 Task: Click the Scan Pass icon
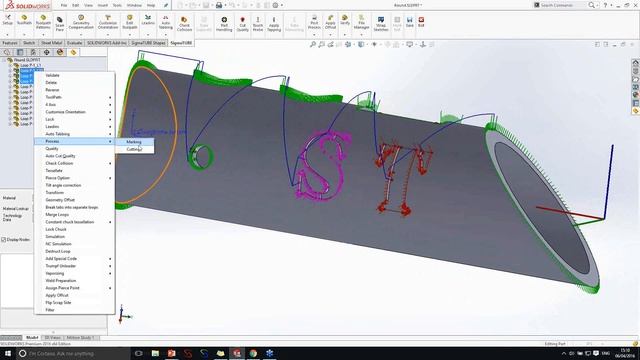[x=60, y=24]
